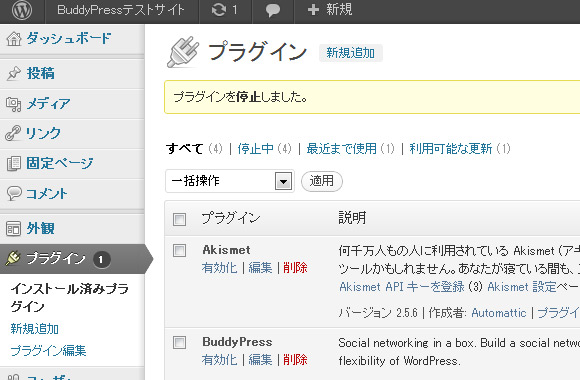
Task: Open the BuddyPressテストサイト site menu
Action: (x=121, y=10)
